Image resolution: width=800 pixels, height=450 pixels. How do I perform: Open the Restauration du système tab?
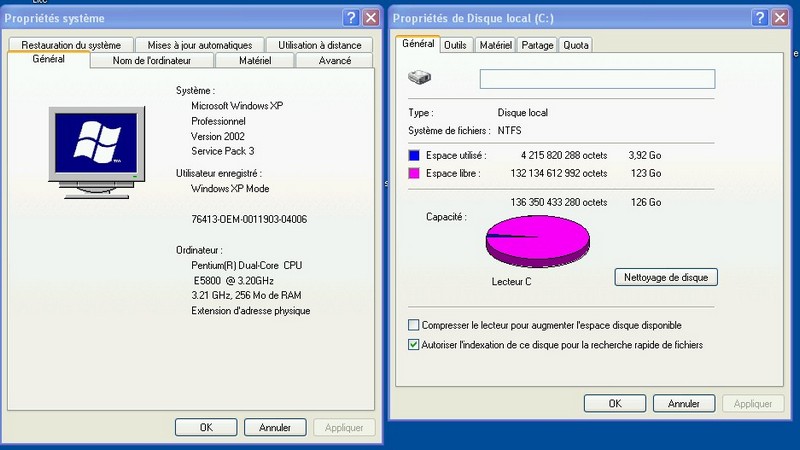click(x=71, y=45)
